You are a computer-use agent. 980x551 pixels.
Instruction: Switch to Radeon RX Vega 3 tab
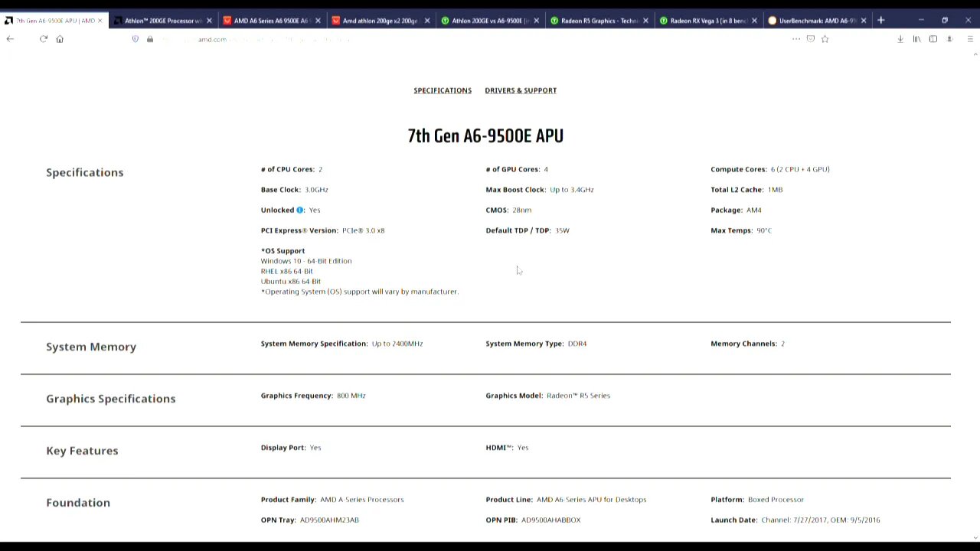point(708,21)
